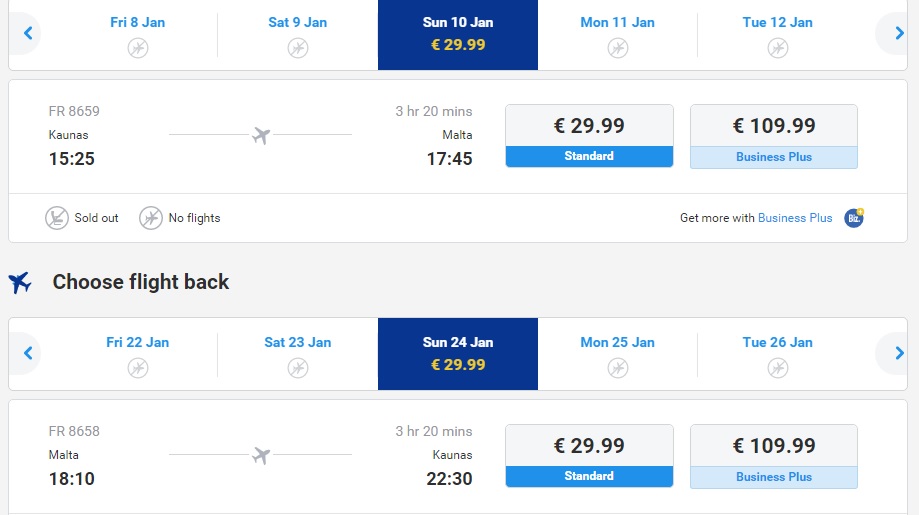The width and height of the screenshot is (919, 515).
Task: Select the Sun 10 Jan outbound tab
Action: click(x=458, y=35)
